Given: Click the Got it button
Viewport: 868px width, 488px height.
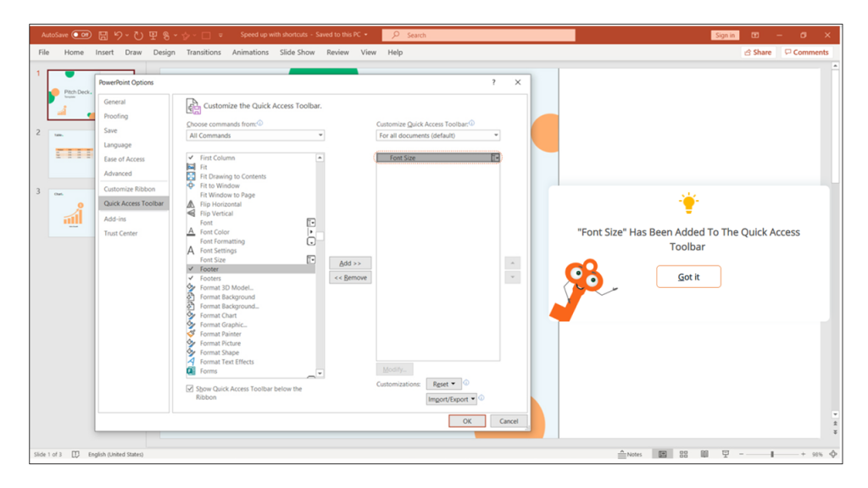Looking at the screenshot, I should click(x=688, y=276).
